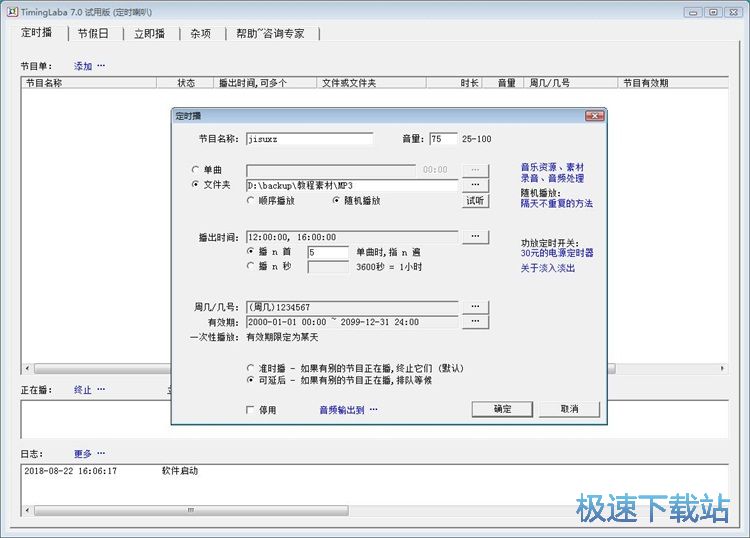The image size is (750, 538).
Task: Click log entry 2018-08-22 16:06:17
Action: click(x=70, y=471)
